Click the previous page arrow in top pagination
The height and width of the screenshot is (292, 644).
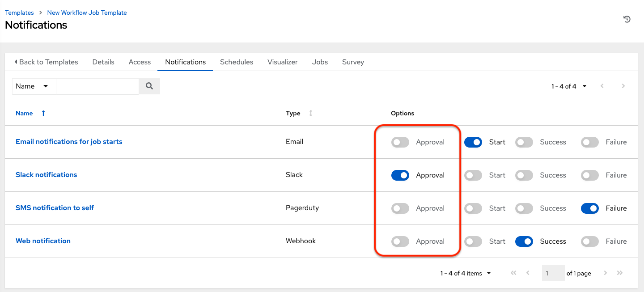click(602, 86)
